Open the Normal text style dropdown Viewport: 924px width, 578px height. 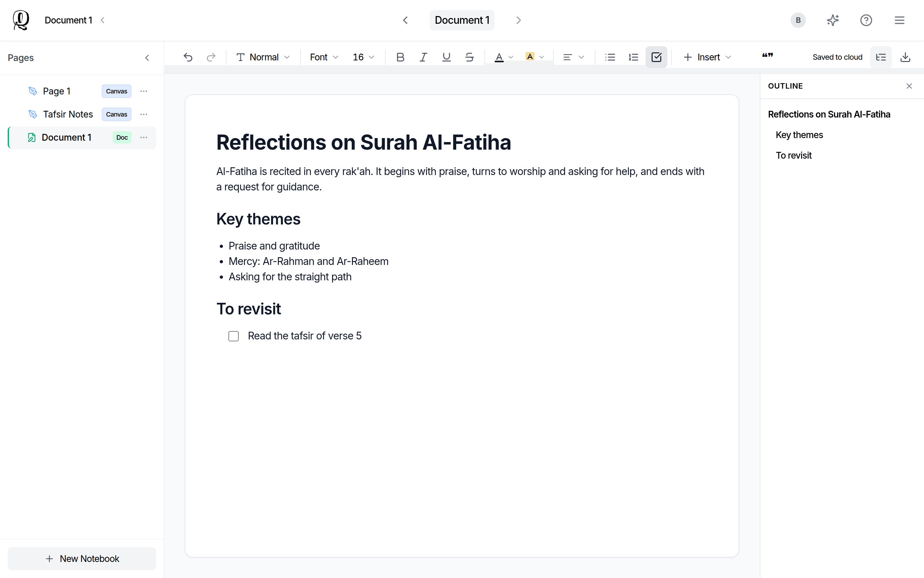(263, 57)
